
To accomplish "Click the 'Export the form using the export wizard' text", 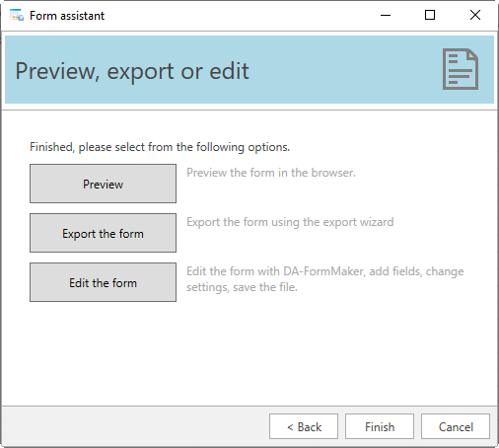I will click(290, 222).
